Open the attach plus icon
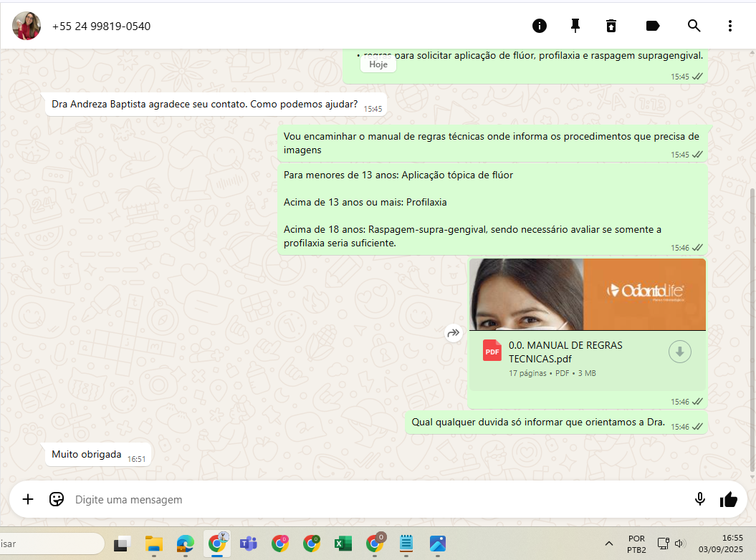The height and width of the screenshot is (560, 756). click(x=28, y=499)
